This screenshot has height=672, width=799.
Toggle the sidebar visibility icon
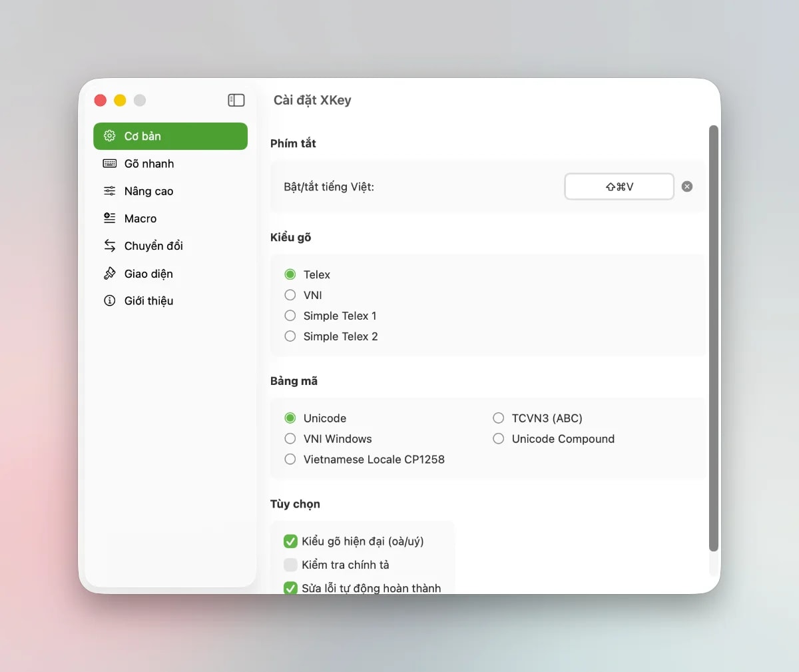click(x=236, y=100)
